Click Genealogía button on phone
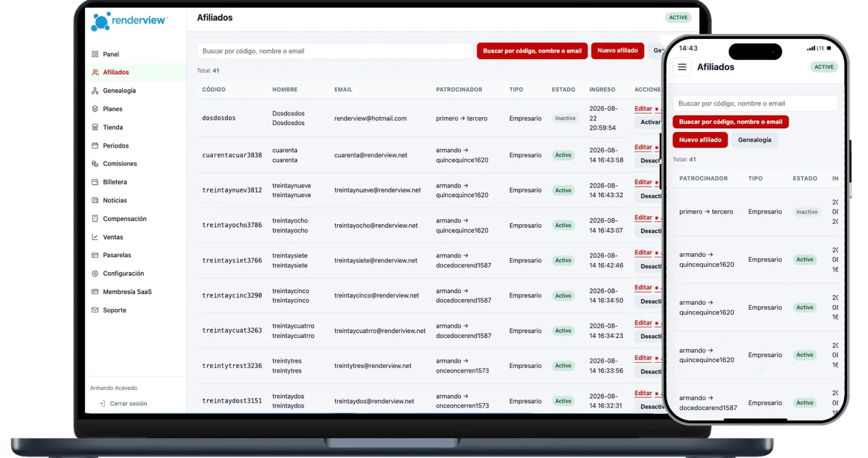 [755, 140]
